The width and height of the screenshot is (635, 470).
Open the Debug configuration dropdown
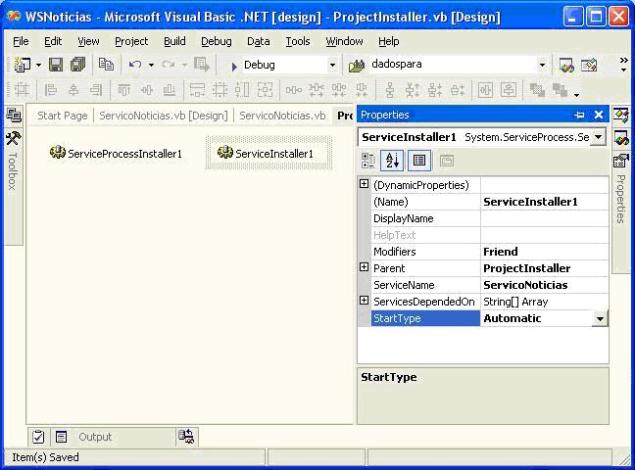point(333,65)
